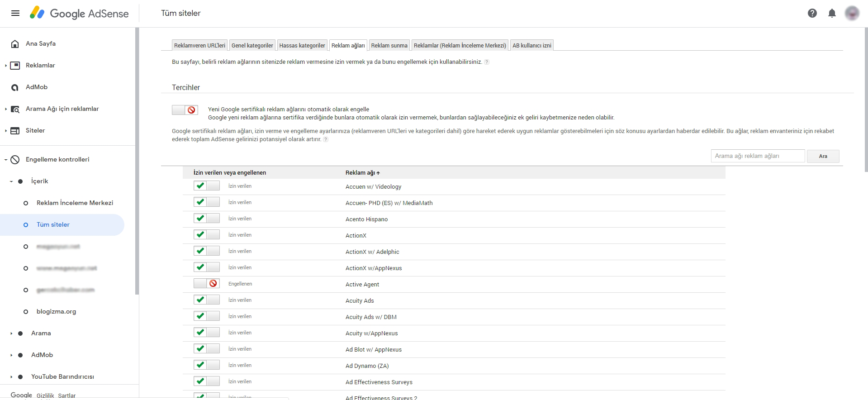This screenshot has height=400, width=868.
Task: Switch to the Genel kategoriler tab
Action: [x=252, y=45]
